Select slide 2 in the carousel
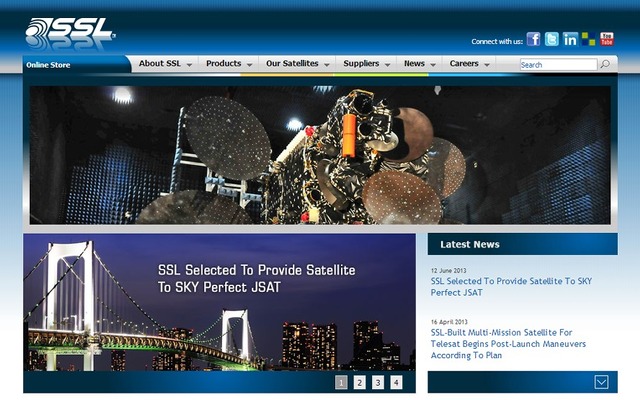This screenshot has height=400, width=640. pyautogui.click(x=360, y=382)
